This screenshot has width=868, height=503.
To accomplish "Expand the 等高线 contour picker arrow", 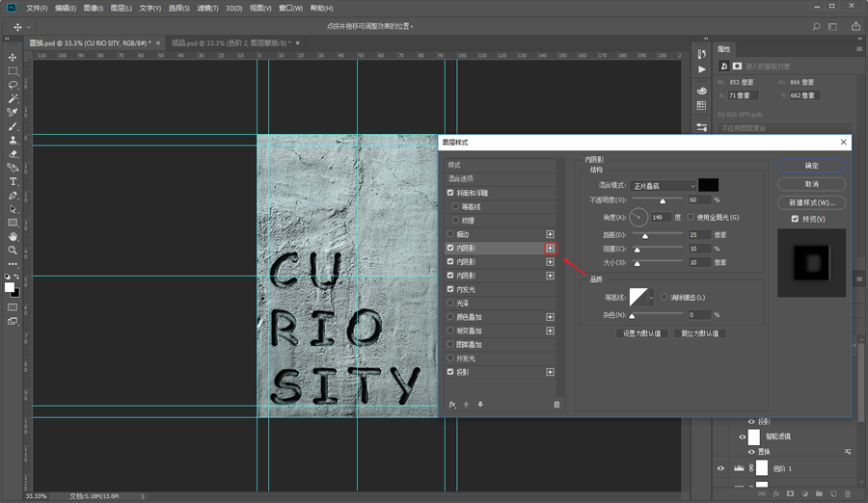I will [x=650, y=298].
